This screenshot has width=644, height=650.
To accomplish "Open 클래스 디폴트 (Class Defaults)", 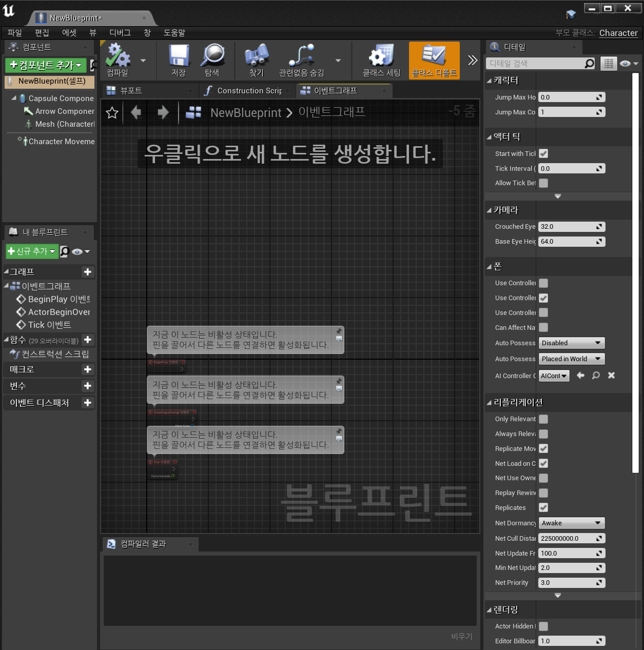I will tap(434, 60).
